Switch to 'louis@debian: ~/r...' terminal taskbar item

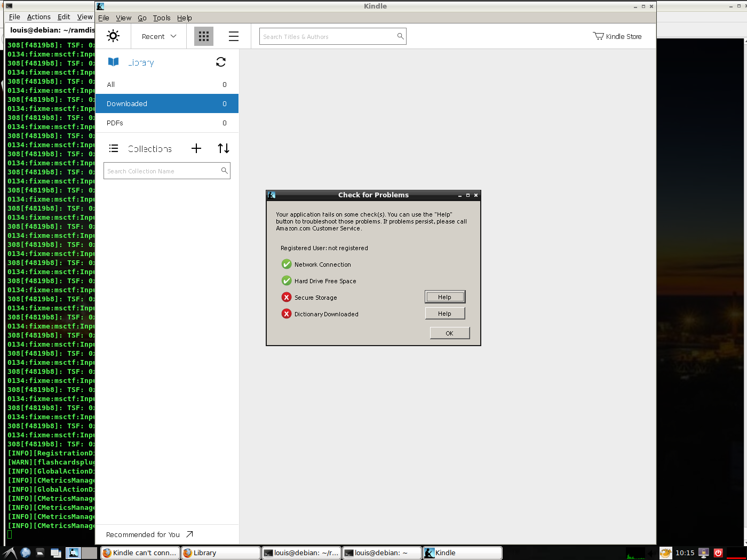coord(301,553)
